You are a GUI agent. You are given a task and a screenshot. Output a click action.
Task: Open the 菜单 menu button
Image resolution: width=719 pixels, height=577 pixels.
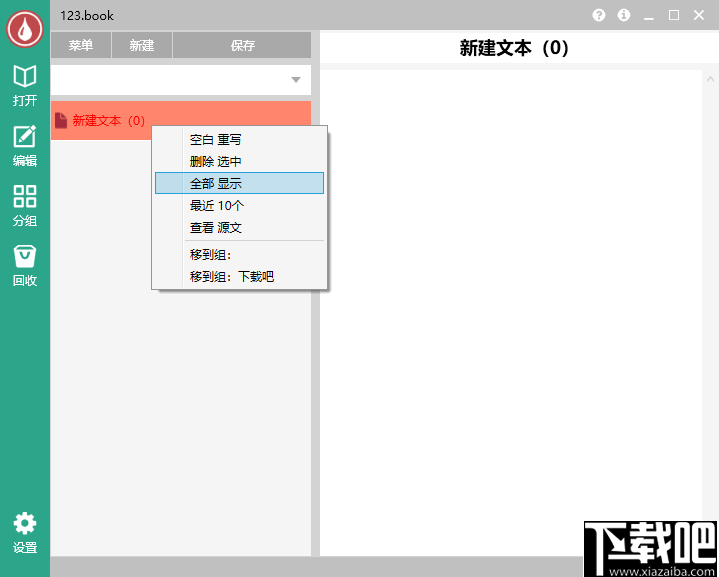point(81,45)
